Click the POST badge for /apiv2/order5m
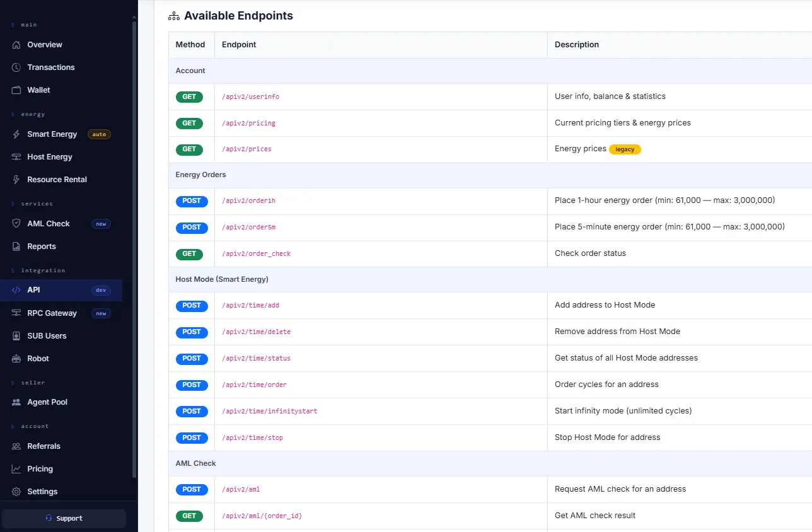This screenshot has height=532, width=812. [192, 228]
